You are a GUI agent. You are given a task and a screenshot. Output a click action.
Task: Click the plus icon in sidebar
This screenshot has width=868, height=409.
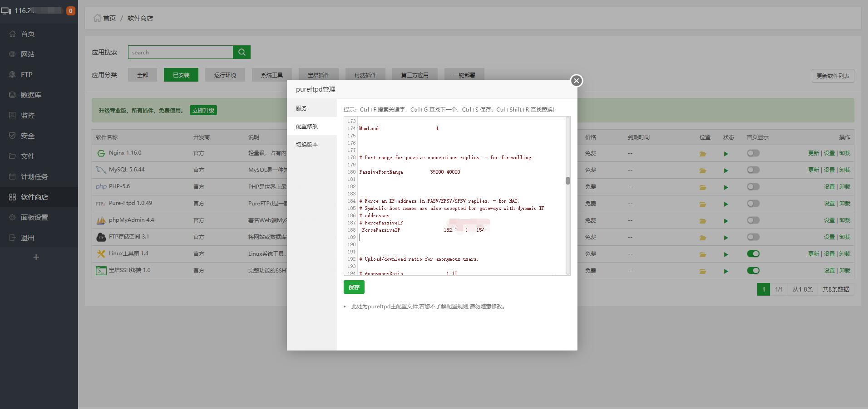(x=36, y=257)
